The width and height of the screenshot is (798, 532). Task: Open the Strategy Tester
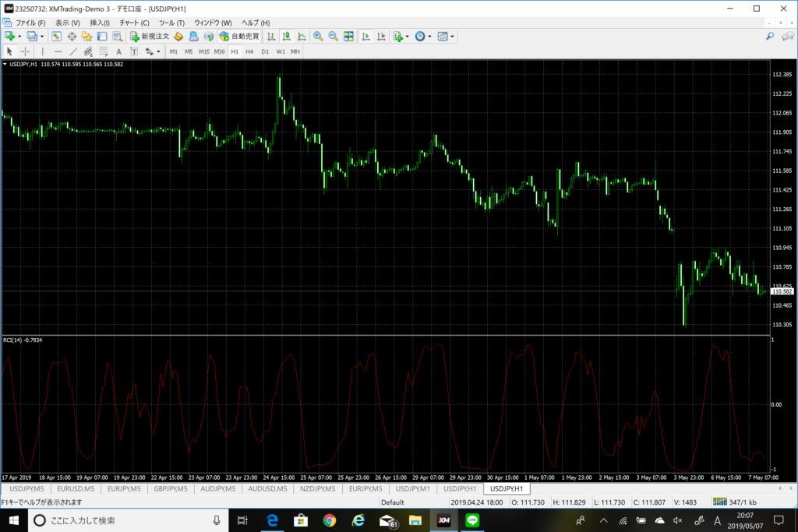(118, 36)
